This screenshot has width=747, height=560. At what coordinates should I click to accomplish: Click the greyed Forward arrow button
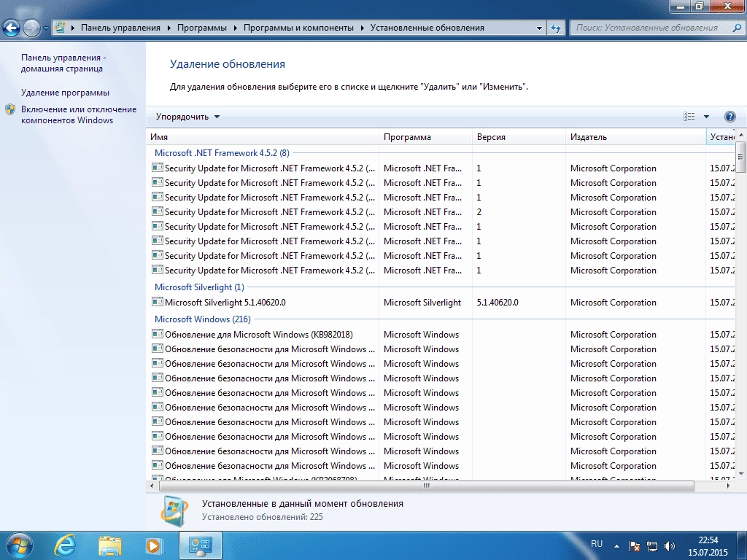(31, 28)
